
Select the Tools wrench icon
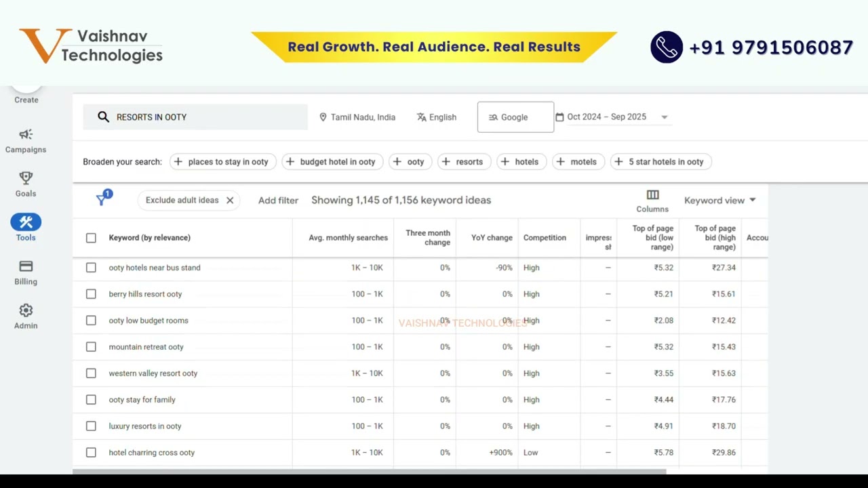point(26,222)
